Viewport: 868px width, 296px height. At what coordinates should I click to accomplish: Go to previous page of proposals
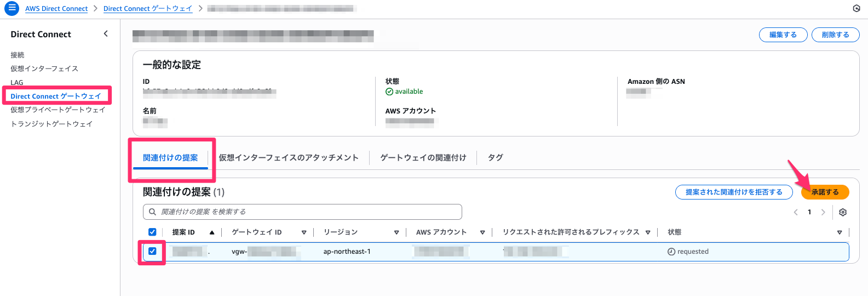[796, 212]
